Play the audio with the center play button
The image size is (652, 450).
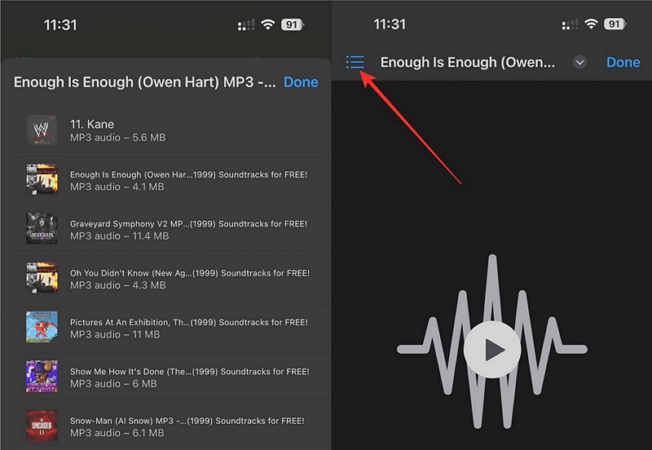(492, 349)
